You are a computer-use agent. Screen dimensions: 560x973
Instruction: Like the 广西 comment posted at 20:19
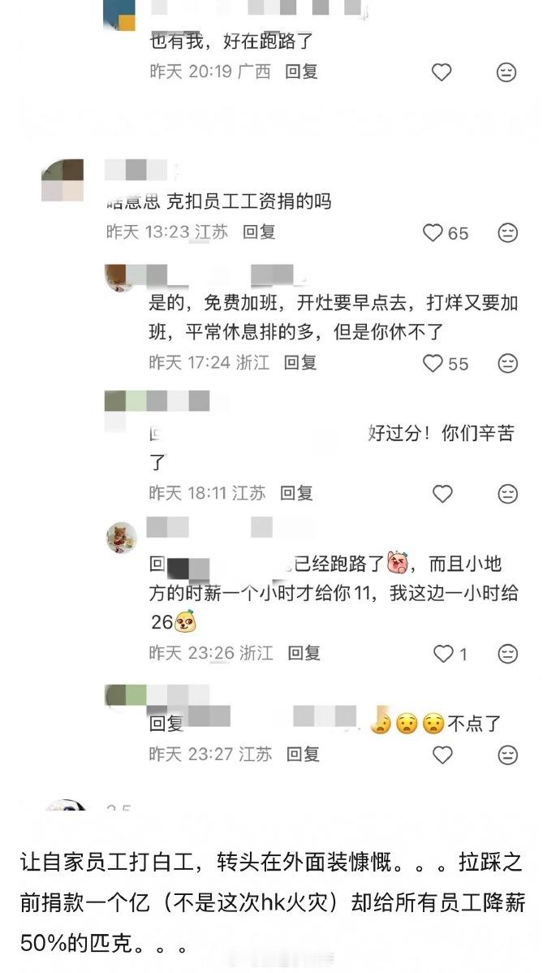[442, 72]
